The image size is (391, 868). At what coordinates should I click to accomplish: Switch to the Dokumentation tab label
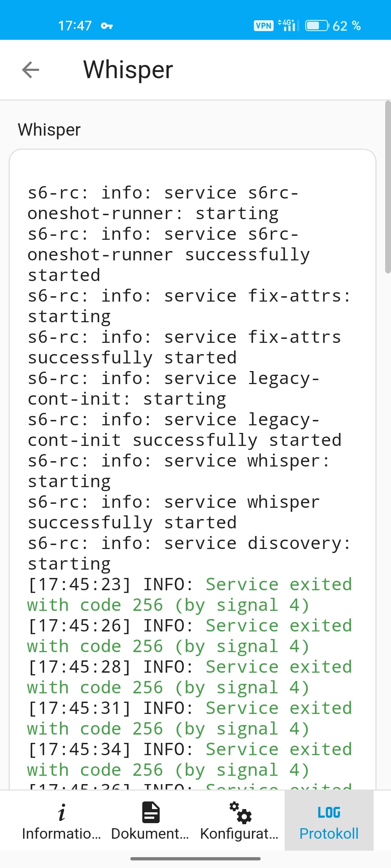tap(150, 834)
